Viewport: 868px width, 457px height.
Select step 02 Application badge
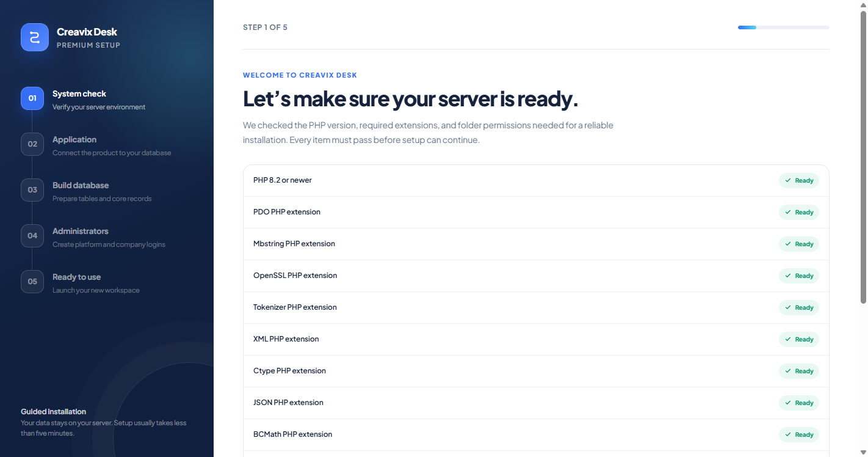tap(32, 144)
